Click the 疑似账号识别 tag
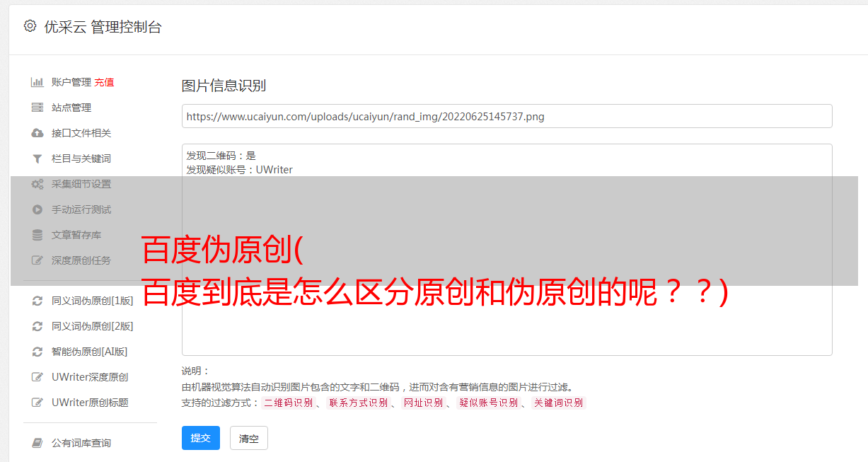This screenshot has width=868, height=462. coord(488,403)
